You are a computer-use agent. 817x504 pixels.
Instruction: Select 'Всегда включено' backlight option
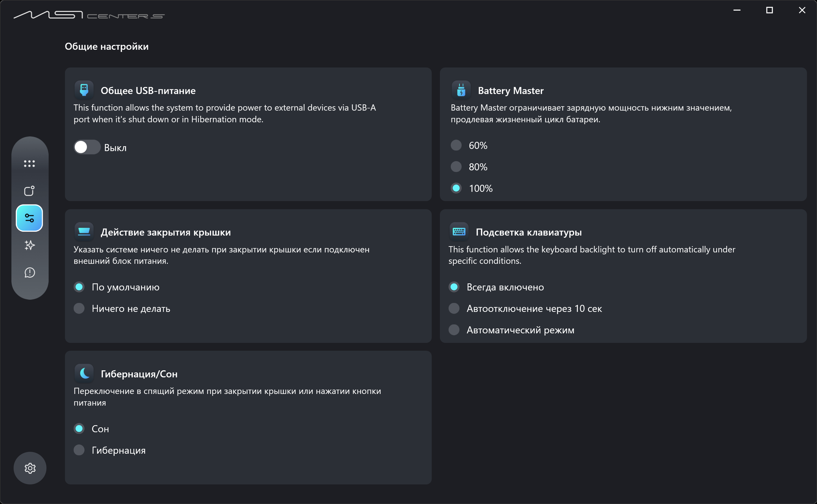pyautogui.click(x=454, y=287)
